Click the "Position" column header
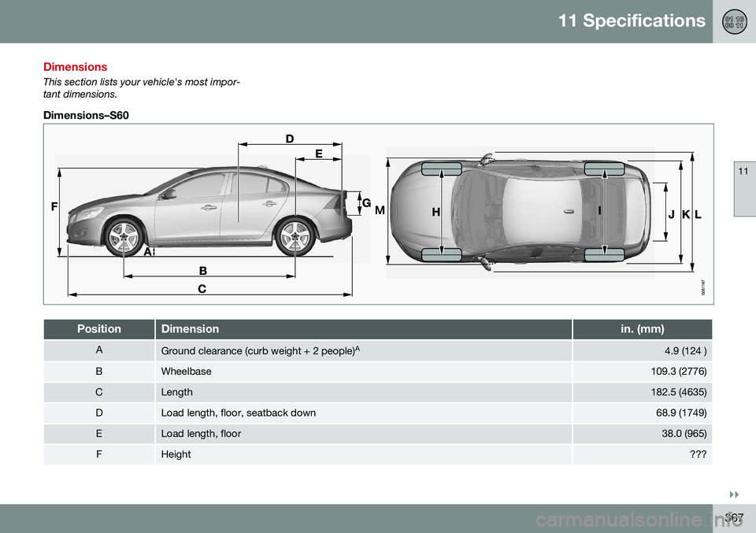756x533 pixels. (99, 329)
